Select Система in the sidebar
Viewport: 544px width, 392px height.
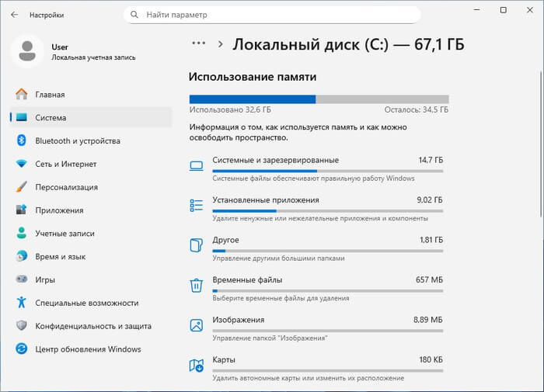pos(51,118)
